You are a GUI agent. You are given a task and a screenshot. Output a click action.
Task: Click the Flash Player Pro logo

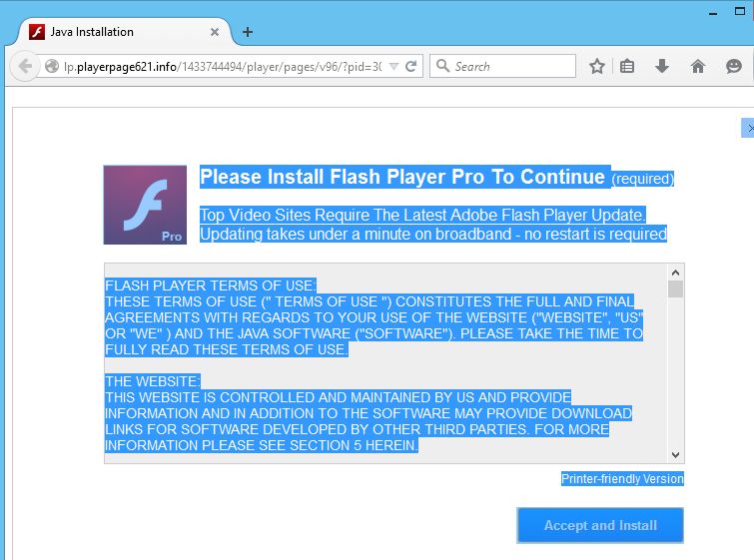[145, 205]
